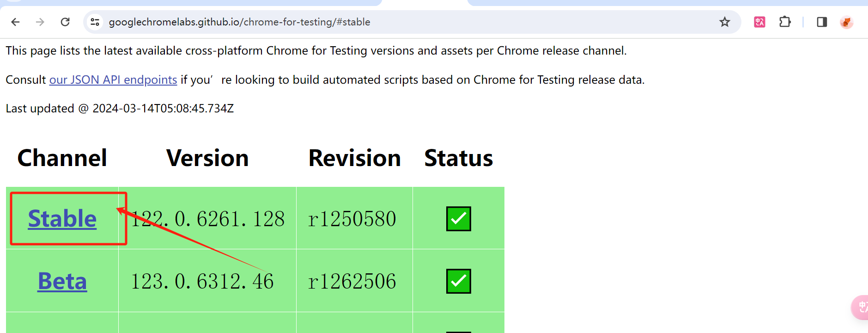Open the Stable channel link

click(x=62, y=218)
